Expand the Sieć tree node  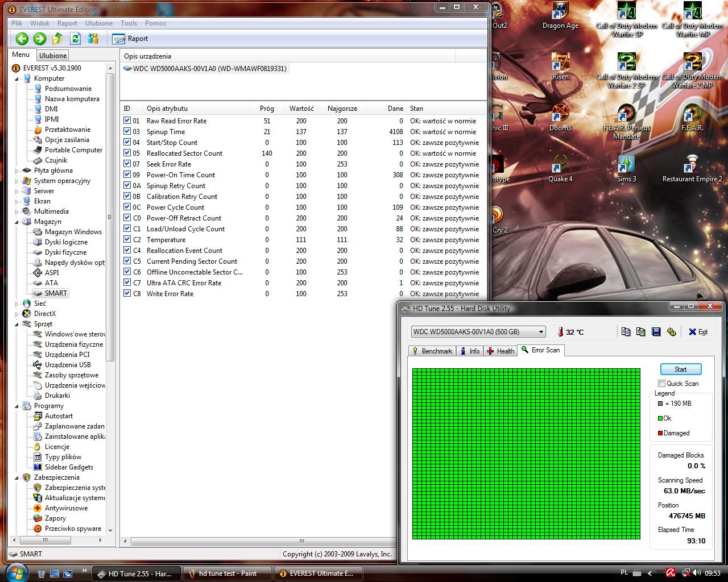pos(17,304)
